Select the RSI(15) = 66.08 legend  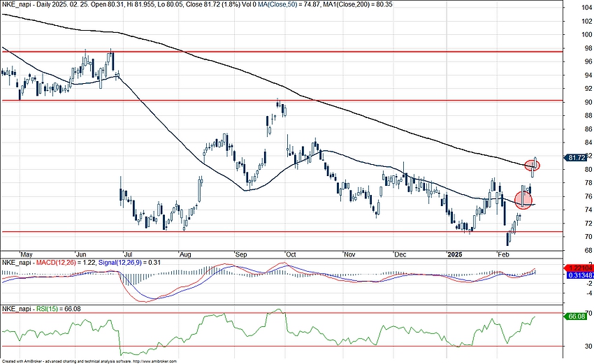click(x=58, y=309)
